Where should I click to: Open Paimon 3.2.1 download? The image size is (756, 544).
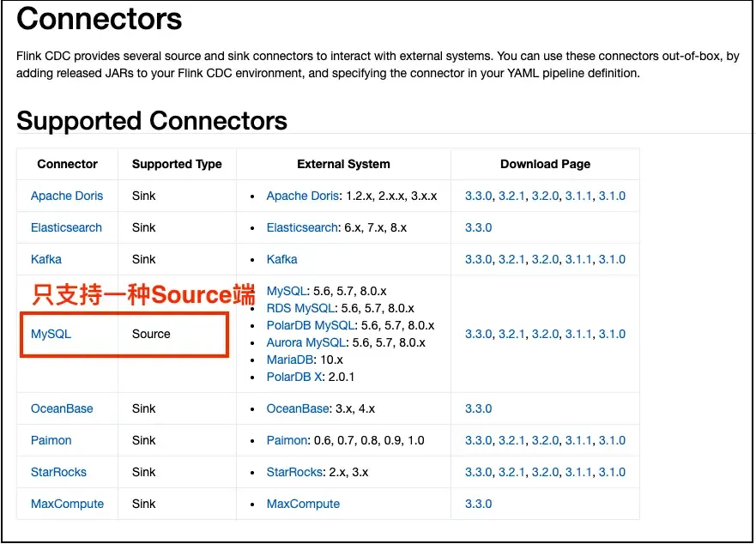(x=511, y=440)
